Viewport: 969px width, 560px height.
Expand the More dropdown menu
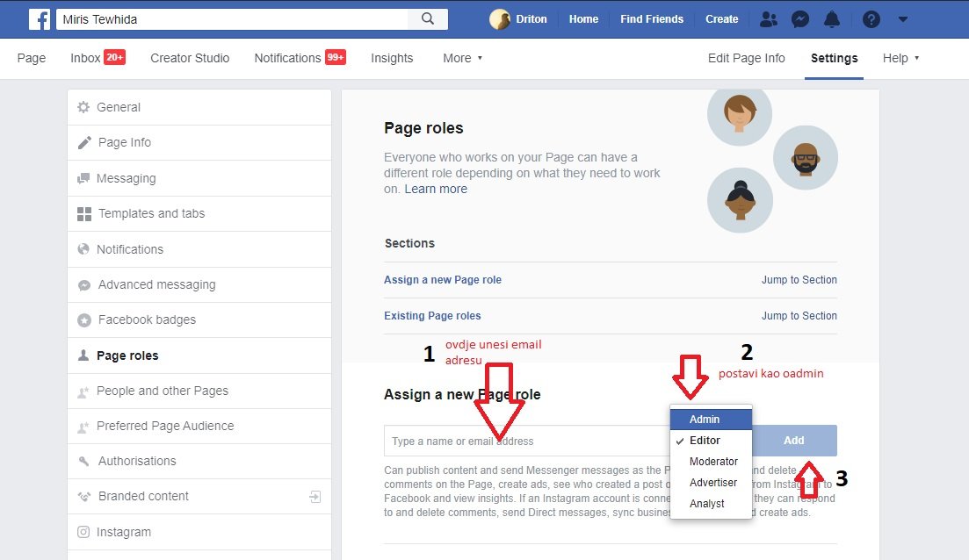click(x=462, y=58)
